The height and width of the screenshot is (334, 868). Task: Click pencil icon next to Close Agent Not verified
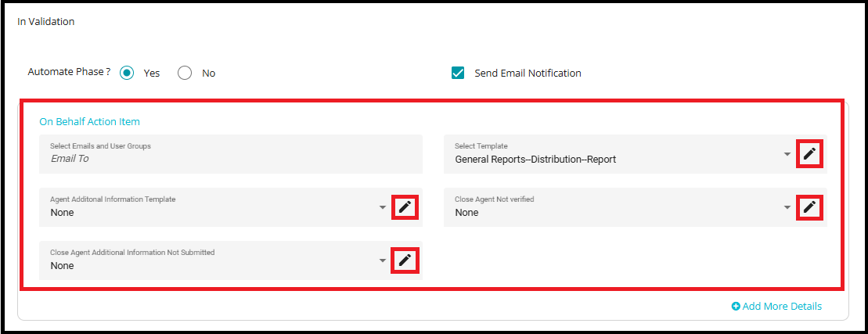[x=809, y=207]
